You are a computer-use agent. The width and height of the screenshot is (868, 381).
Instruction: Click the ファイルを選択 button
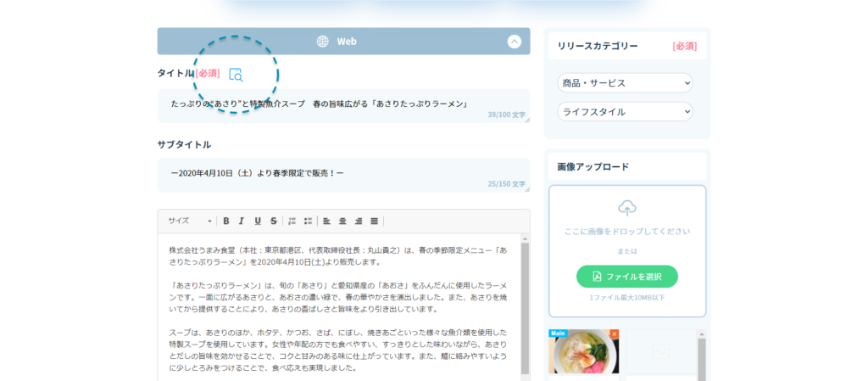click(626, 277)
